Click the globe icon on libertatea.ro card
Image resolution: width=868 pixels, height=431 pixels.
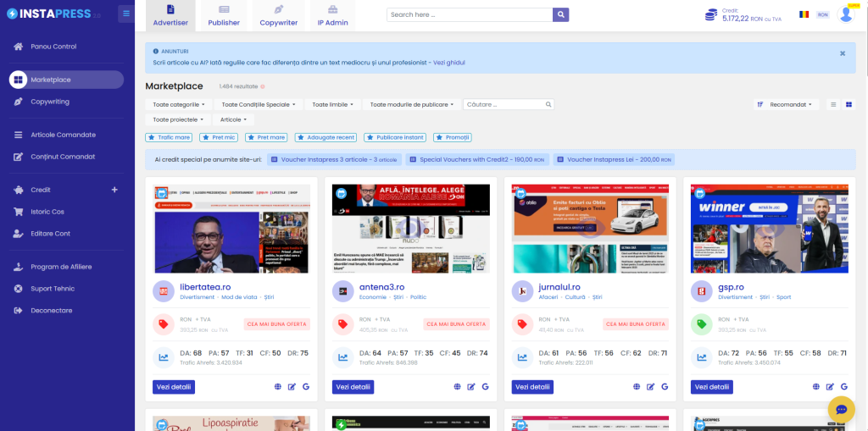pos(278,387)
